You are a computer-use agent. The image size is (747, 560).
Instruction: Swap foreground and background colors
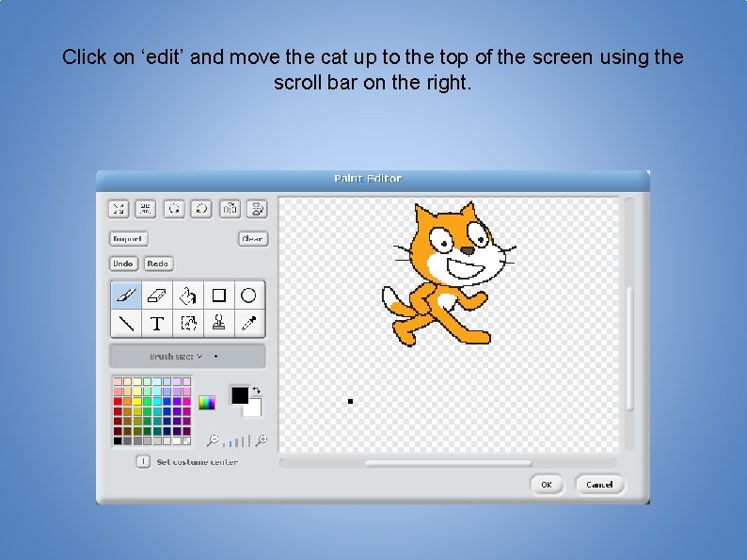click(x=256, y=391)
